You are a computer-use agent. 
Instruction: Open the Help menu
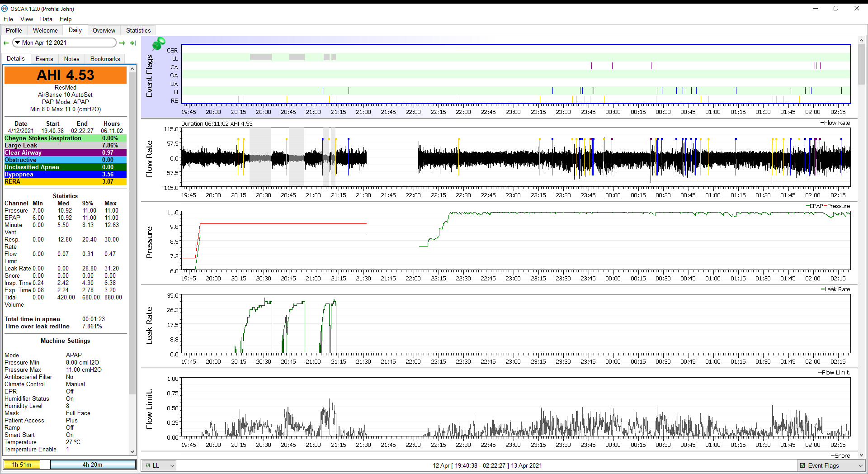pos(66,19)
